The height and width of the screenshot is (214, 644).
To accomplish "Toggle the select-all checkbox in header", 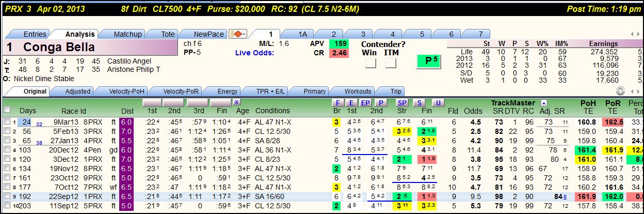I will [x=7, y=110].
